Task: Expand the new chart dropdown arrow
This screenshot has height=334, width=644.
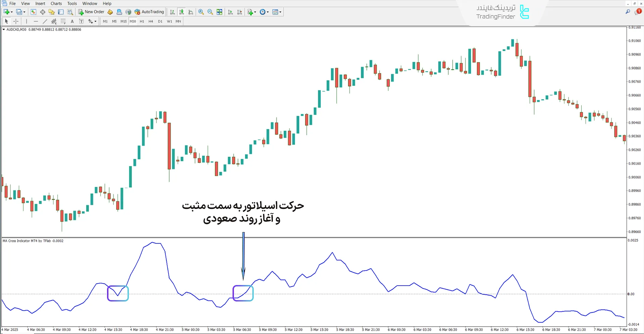Action: pyautogui.click(x=12, y=12)
